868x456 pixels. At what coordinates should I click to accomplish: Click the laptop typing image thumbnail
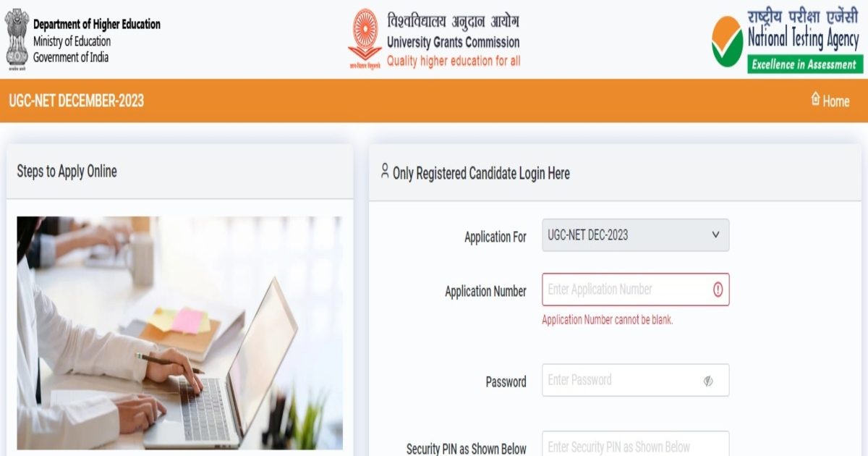click(179, 333)
